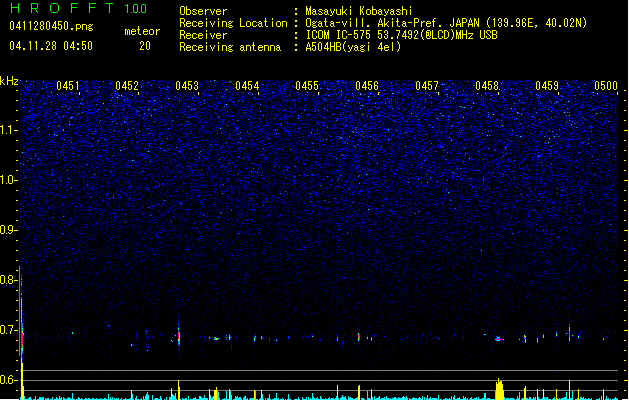Click the 'Receiver' label
The height and width of the screenshot is (400, 629).
click(203, 35)
